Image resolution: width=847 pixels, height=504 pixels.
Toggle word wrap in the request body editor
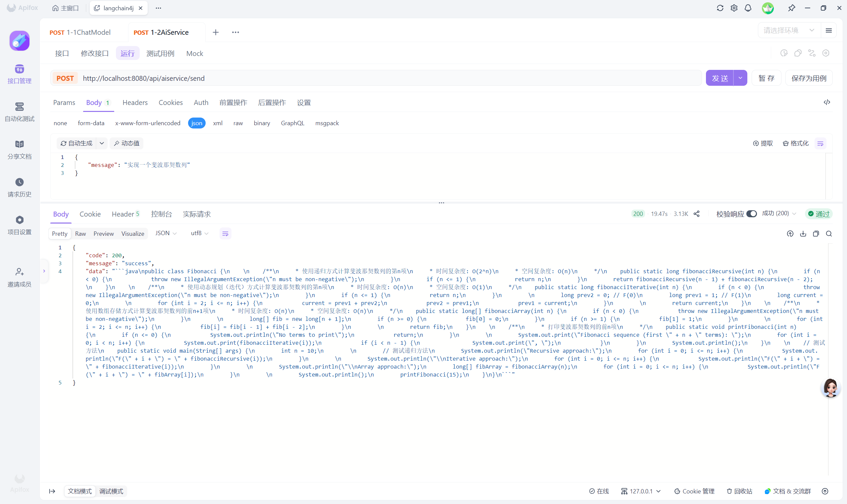click(x=820, y=143)
